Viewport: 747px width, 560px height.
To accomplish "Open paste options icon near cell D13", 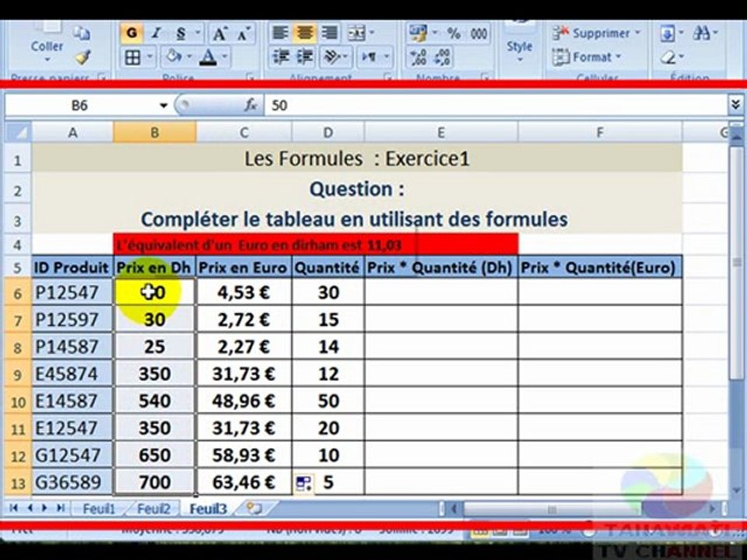I will (x=303, y=483).
